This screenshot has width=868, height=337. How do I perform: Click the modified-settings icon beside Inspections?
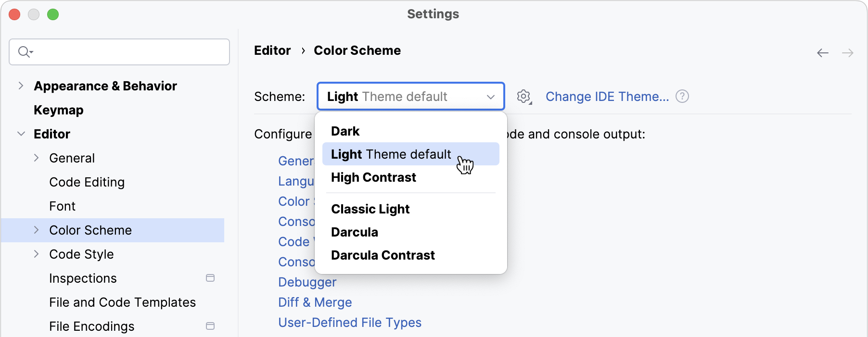pos(210,278)
